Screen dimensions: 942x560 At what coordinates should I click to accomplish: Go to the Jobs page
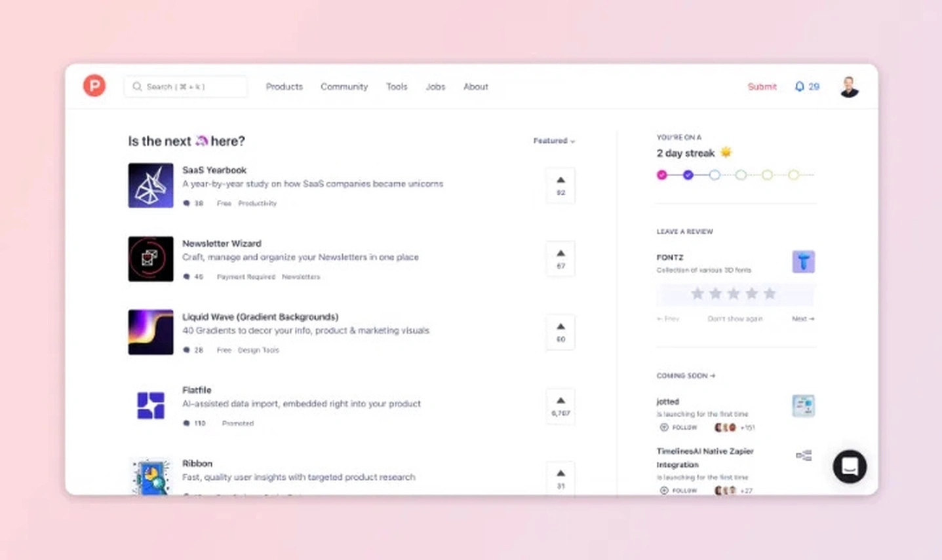point(435,86)
